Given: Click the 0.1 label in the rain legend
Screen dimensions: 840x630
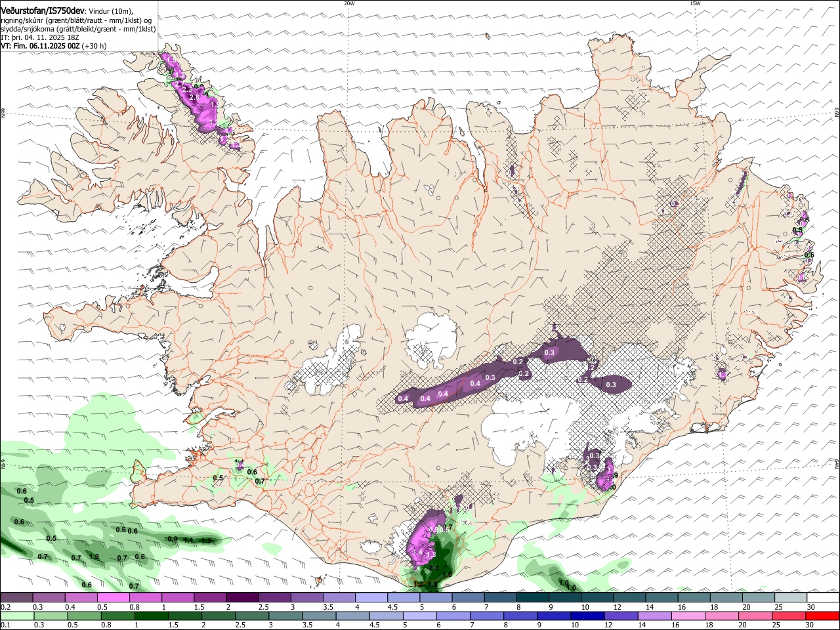Looking at the screenshot, I should click(5, 625).
